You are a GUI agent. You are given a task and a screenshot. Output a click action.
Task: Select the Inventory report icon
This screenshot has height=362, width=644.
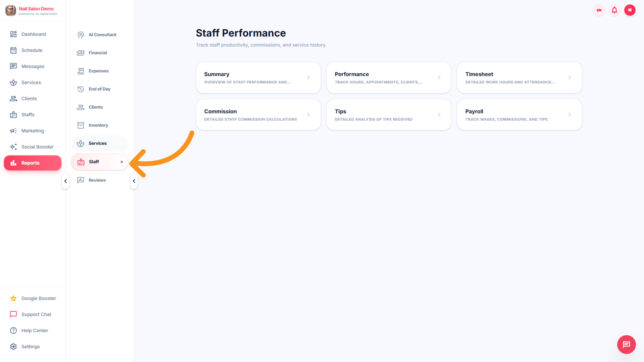(x=80, y=125)
